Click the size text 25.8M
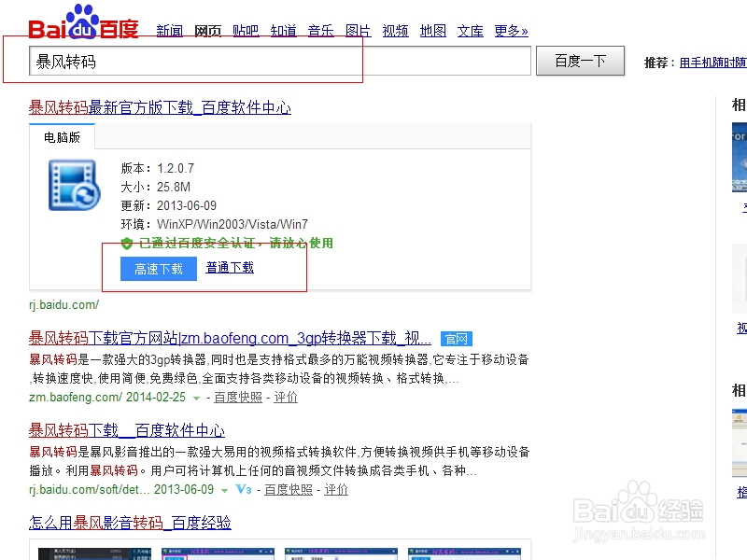The width and height of the screenshot is (747, 560). point(174,187)
